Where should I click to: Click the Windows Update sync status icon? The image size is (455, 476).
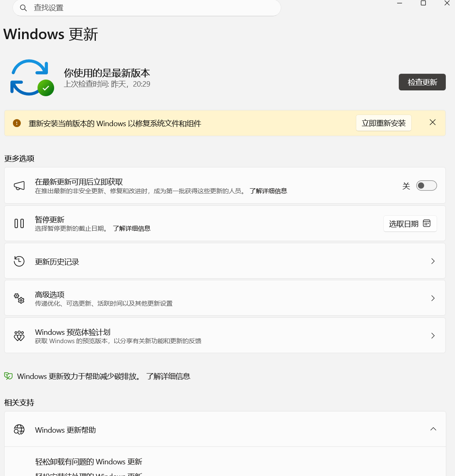(x=32, y=78)
